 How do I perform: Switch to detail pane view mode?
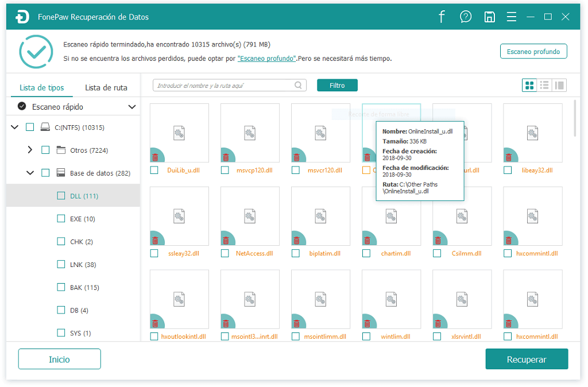[x=559, y=86]
